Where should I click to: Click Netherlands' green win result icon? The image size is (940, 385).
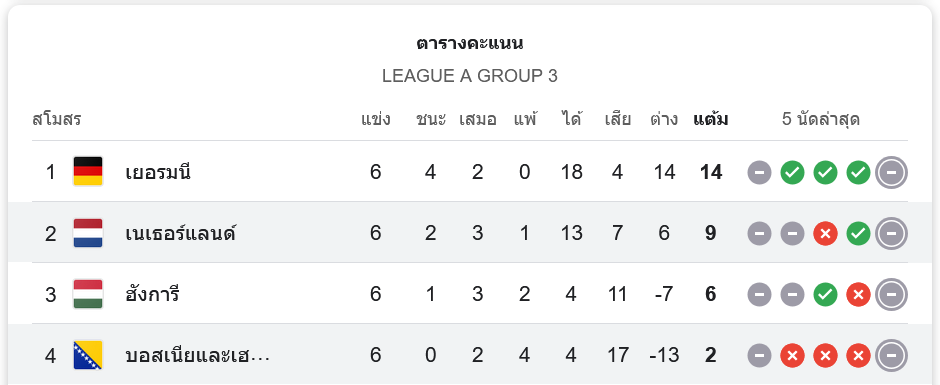pos(858,234)
